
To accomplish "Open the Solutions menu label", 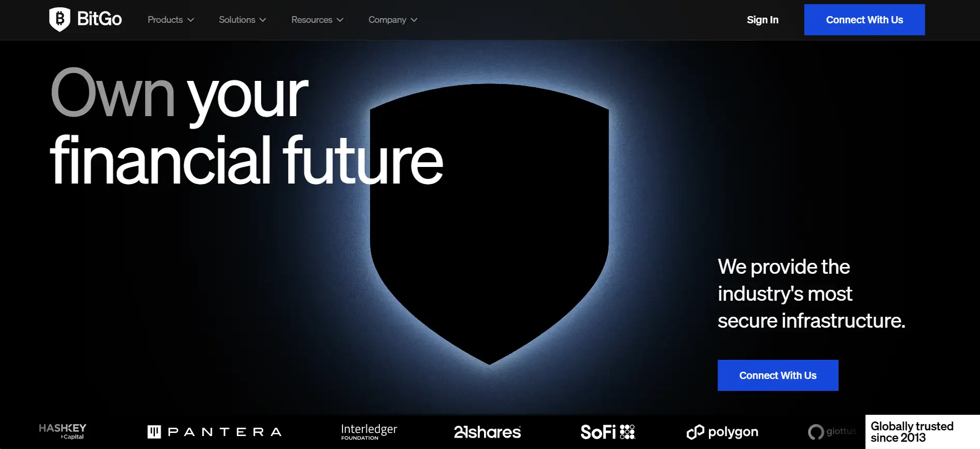I will point(237,20).
